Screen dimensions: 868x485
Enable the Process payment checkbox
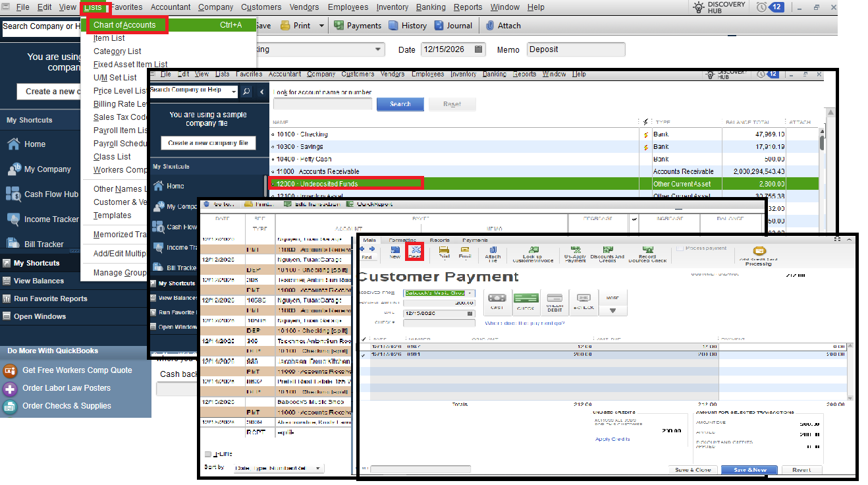[x=681, y=246]
